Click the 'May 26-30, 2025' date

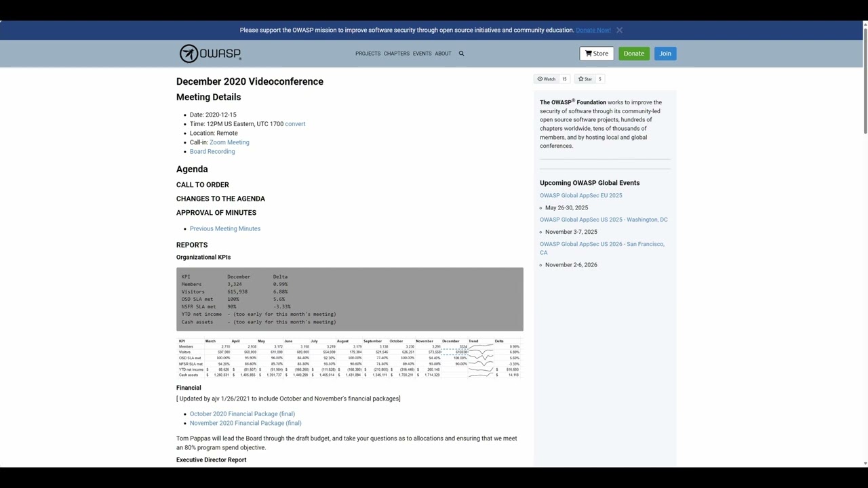(x=566, y=207)
